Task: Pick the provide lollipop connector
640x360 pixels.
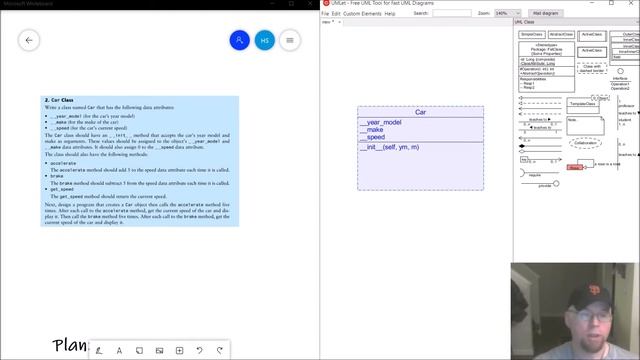Action: pyautogui.click(x=540, y=184)
